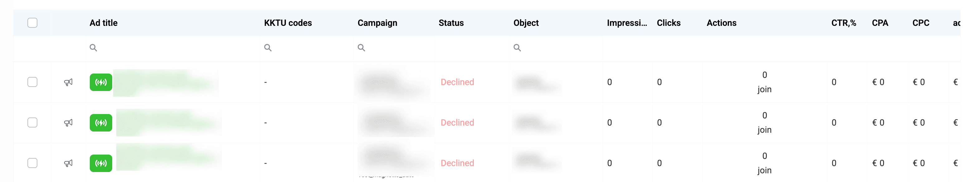Click green broadcast icon in second row

tap(101, 122)
